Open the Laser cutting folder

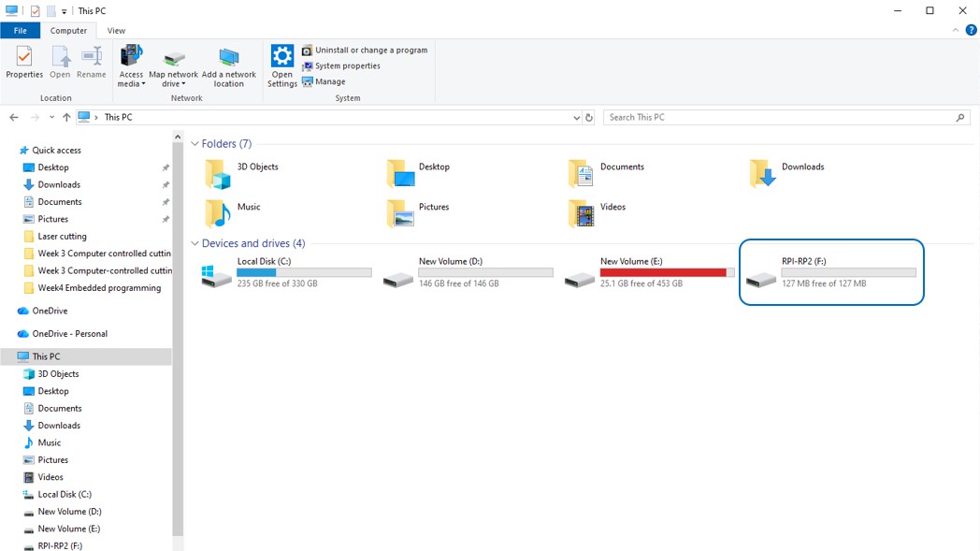click(62, 237)
